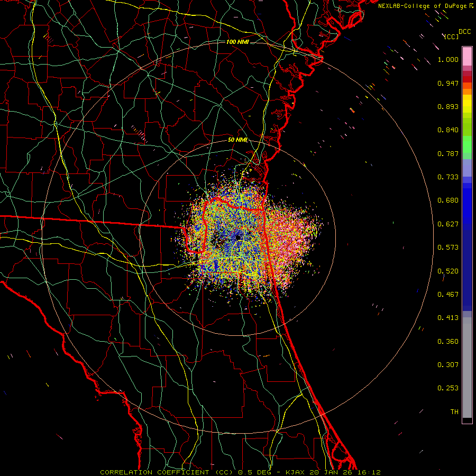Image resolution: width=476 pixels, height=476 pixels.
Task: Click the NEXLAB-College of DuPage watermark text
Action: [422, 6]
